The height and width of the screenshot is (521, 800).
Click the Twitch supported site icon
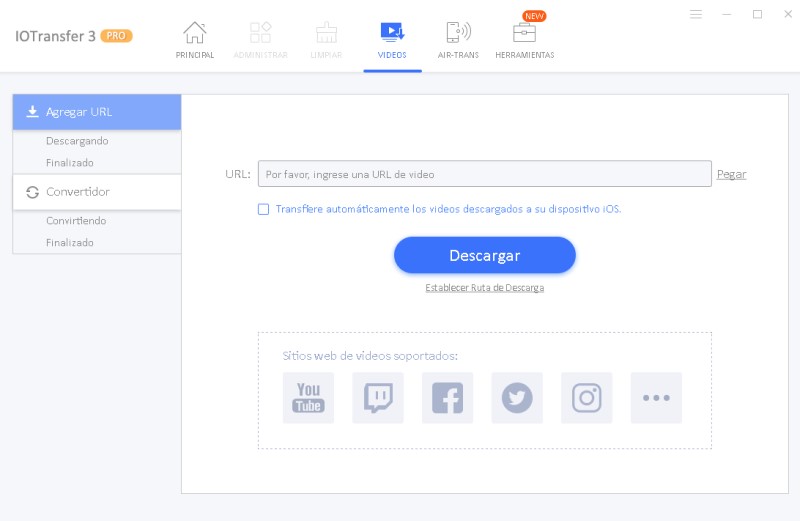[x=378, y=398]
